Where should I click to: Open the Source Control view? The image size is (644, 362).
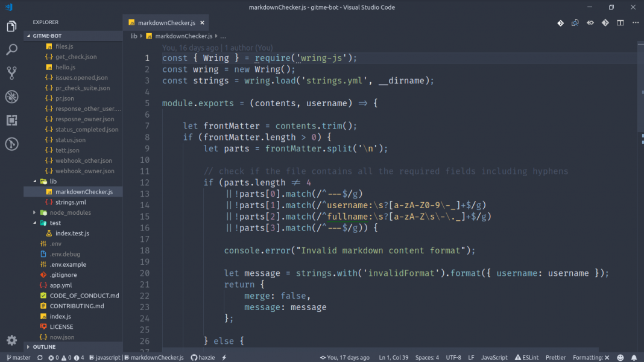click(x=11, y=72)
